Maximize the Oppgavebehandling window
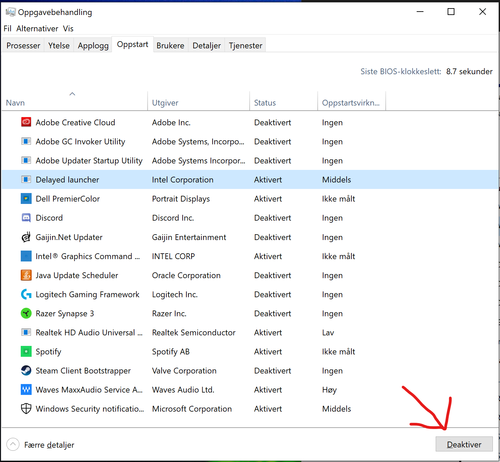The width and height of the screenshot is (500, 462). [451, 12]
